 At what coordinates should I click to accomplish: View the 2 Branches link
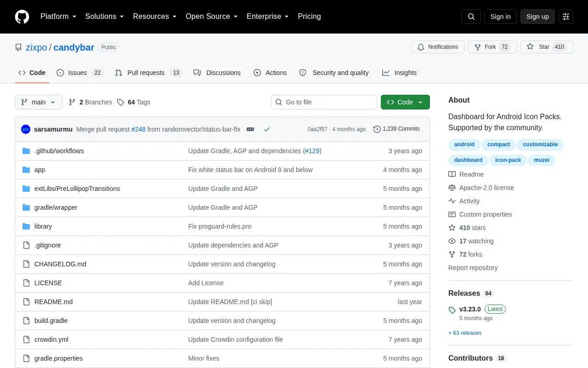90,102
